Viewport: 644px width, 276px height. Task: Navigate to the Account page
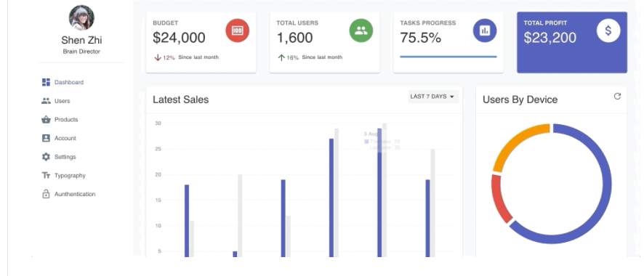65,138
